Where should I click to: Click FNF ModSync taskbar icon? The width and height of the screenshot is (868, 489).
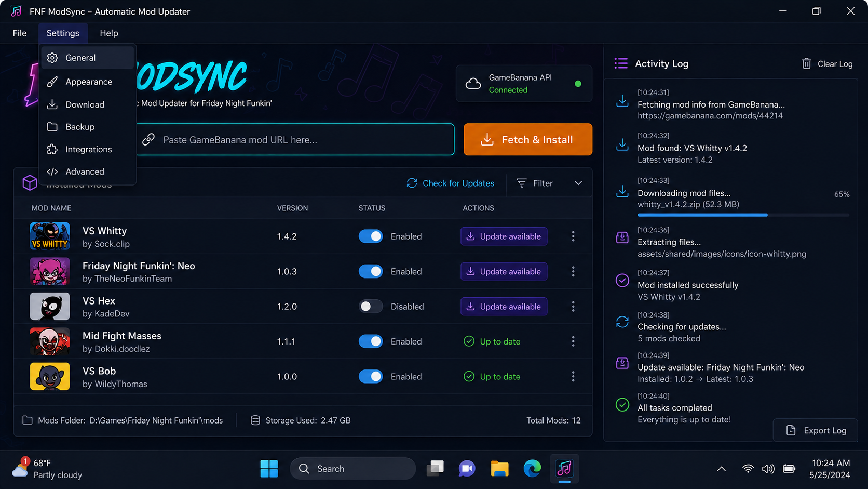[x=564, y=469]
